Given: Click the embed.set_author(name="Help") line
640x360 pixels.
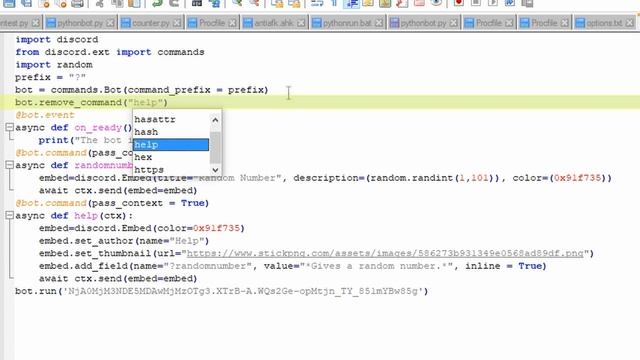Looking at the screenshot, I should (x=124, y=241).
